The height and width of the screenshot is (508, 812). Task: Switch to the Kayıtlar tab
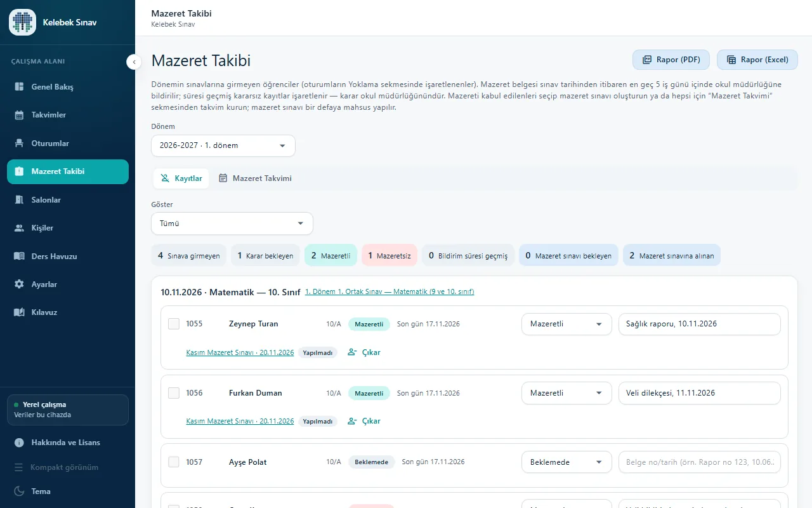[181, 178]
